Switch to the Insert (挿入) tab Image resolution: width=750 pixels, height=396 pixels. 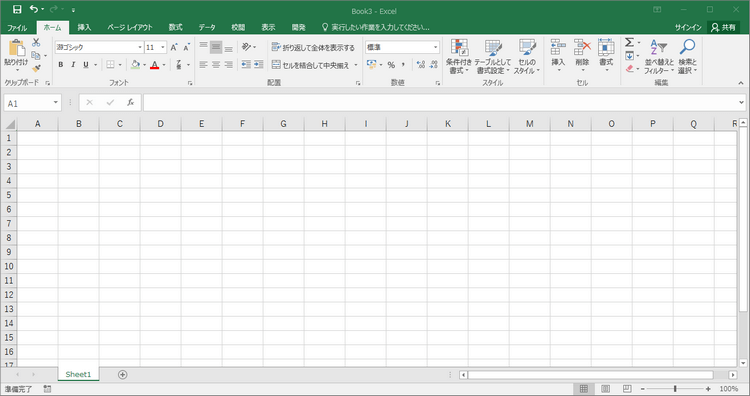pos(84,27)
